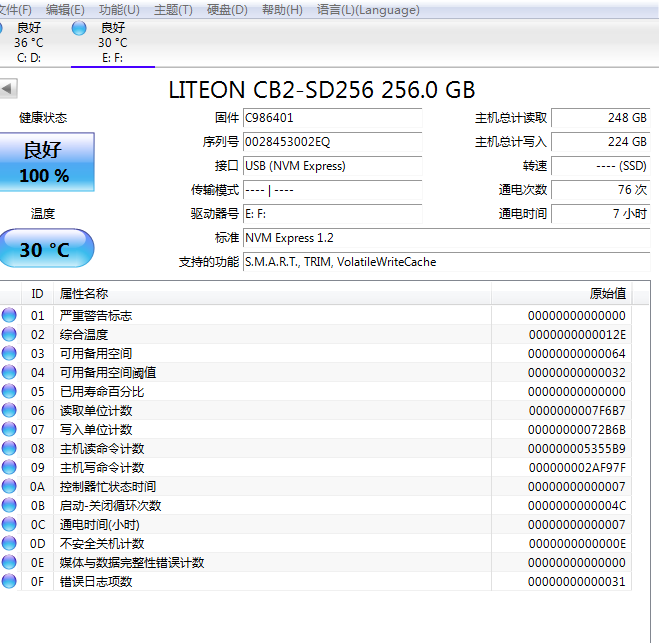Click status orb of row 0D 不安全关机计数

[9, 543]
